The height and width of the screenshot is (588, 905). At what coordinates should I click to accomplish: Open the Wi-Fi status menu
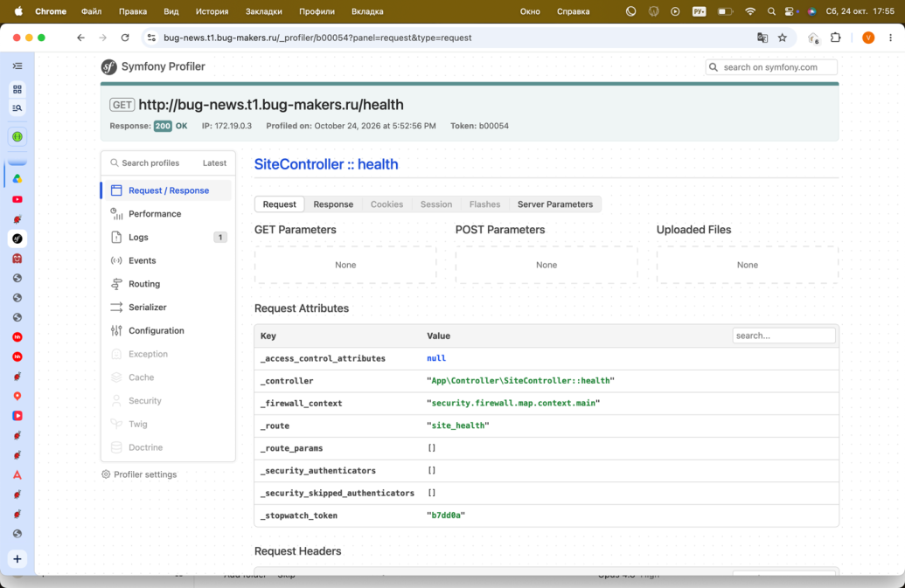click(749, 11)
